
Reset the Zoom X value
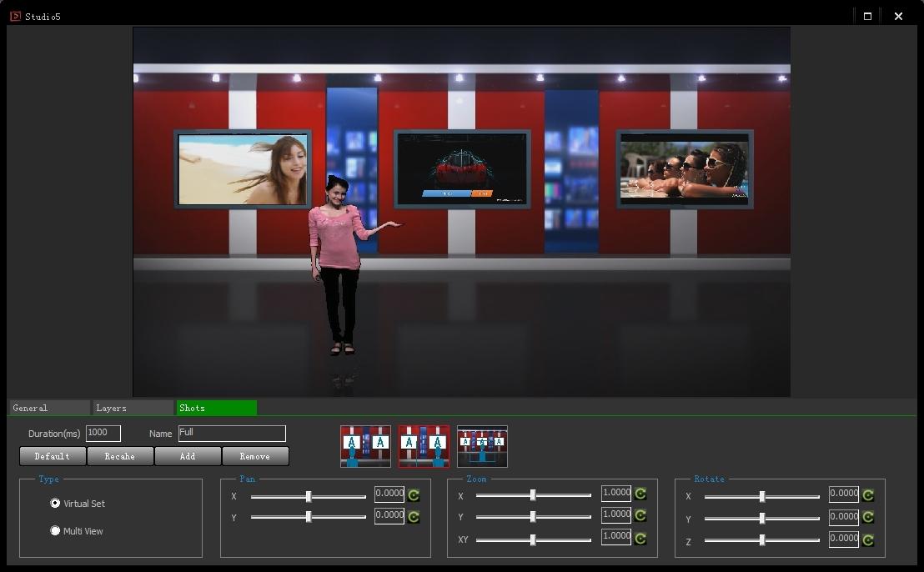click(x=640, y=494)
